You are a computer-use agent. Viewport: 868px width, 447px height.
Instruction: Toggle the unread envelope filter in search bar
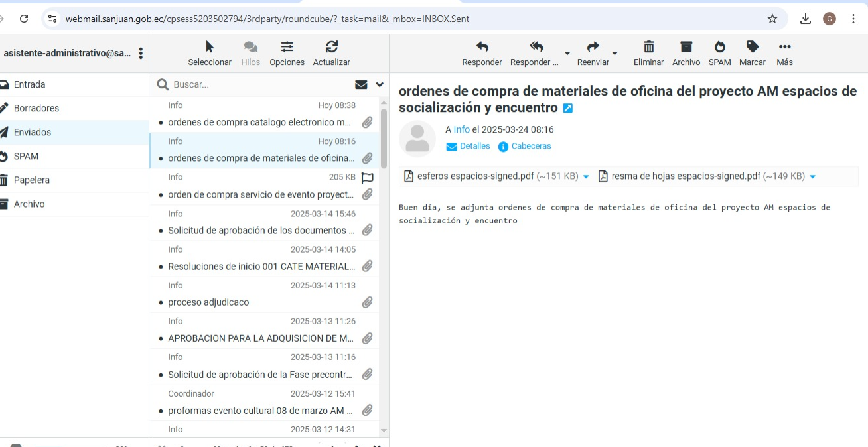pyautogui.click(x=361, y=84)
